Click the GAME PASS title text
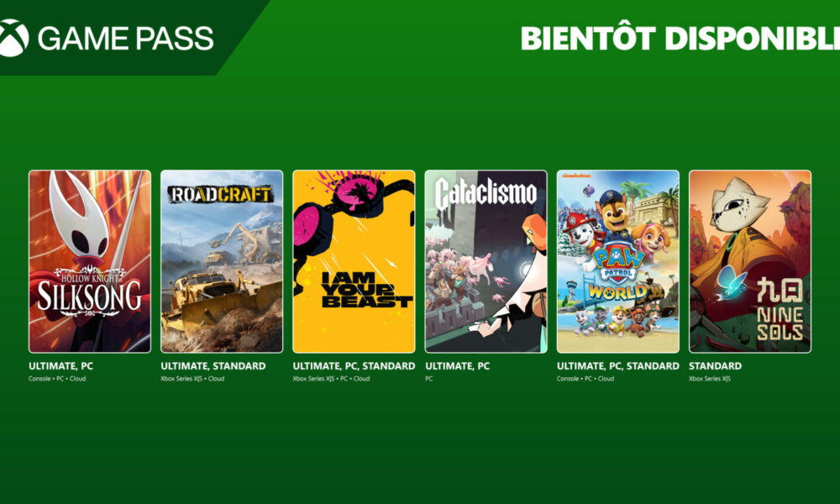This screenshot has width=840, height=504. click(x=126, y=39)
